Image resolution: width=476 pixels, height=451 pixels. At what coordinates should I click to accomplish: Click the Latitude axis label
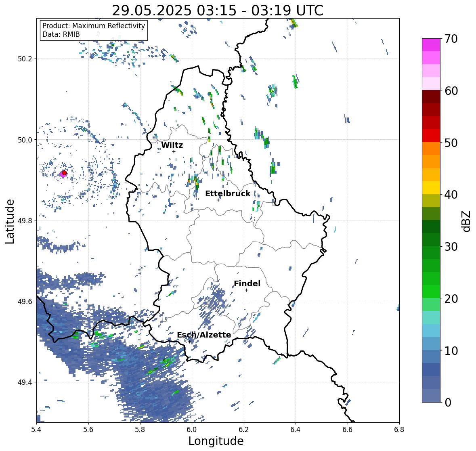point(10,222)
